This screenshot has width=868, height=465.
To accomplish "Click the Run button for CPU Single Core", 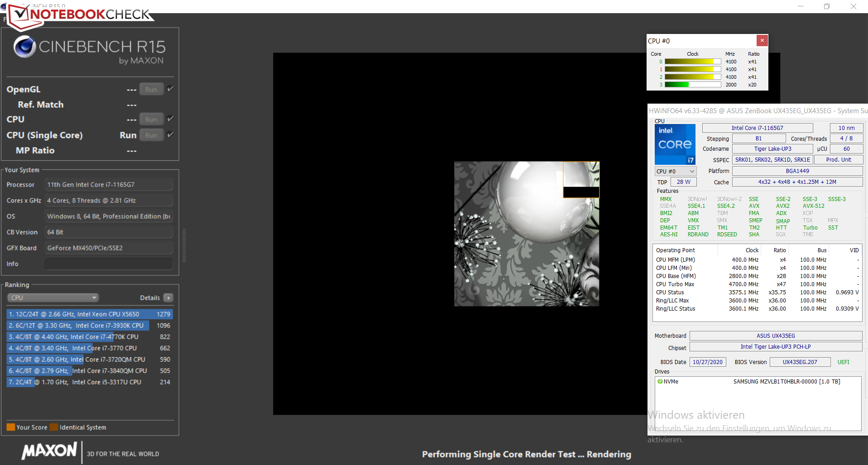I will click(x=151, y=135).
